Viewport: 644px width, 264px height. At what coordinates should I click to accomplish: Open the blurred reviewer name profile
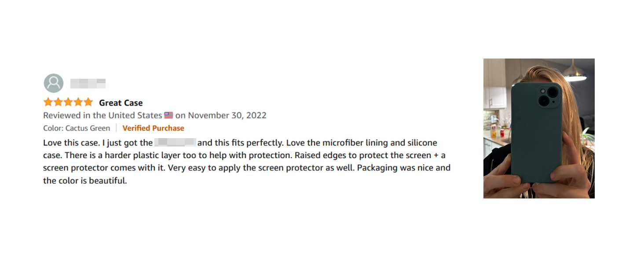click(88, 83)
